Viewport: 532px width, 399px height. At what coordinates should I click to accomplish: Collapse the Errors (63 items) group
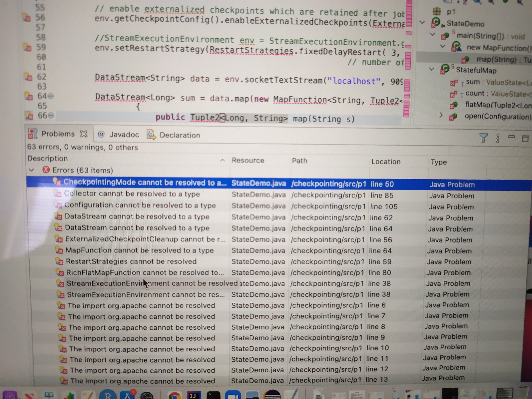click(x=31, y=170)
